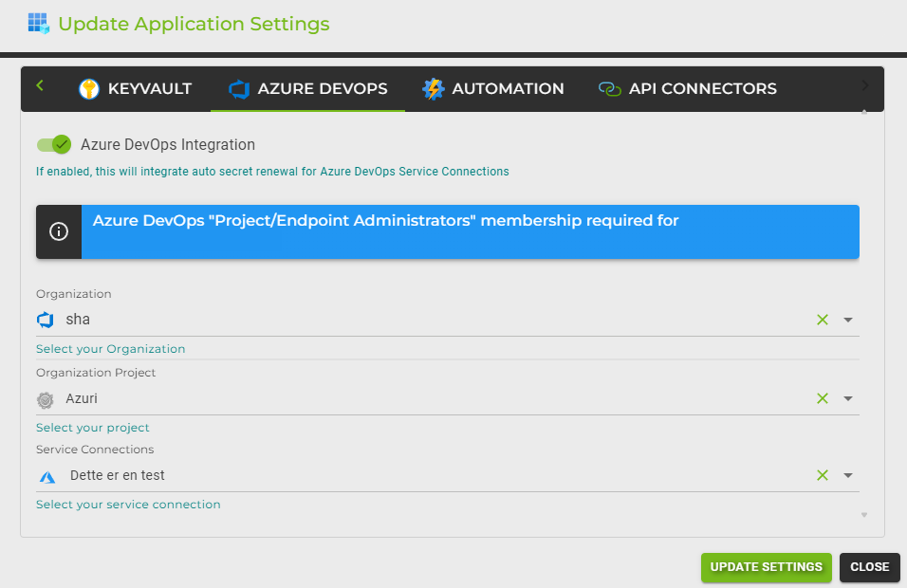Click the CLOSE button
The image size is (907, 588).
[x=869, y=567]
